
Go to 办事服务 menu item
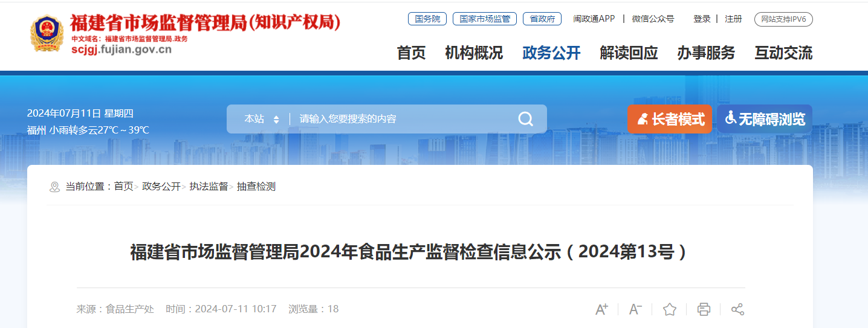pos(706,53)
